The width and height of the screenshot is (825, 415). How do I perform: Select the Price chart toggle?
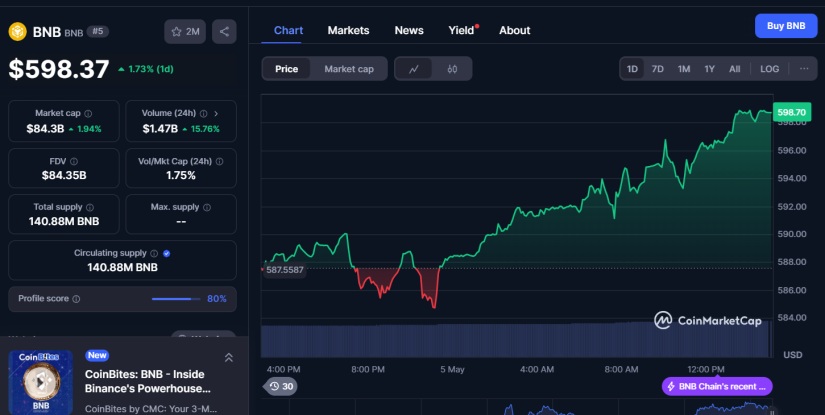click(x=287, y=69)
